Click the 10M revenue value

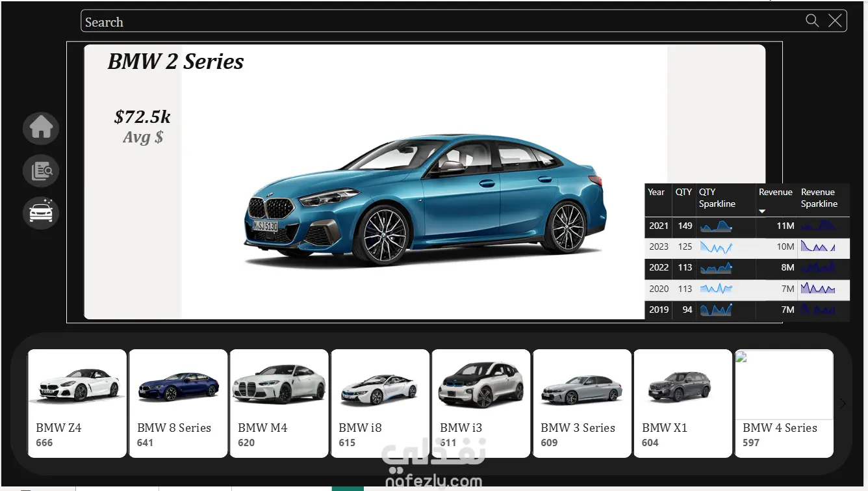click(x=785, y=246)
